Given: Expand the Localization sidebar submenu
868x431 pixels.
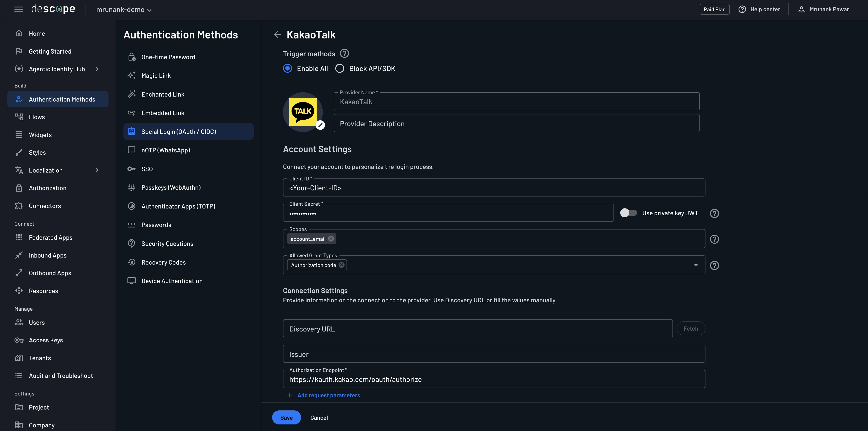Looking at the screenshot, I should pos(46,170).
